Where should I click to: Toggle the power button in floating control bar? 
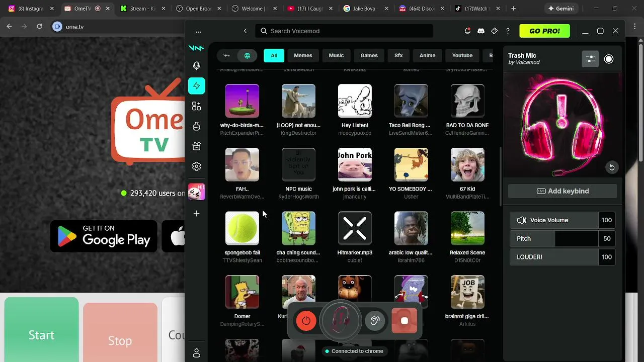coord(306,321)
